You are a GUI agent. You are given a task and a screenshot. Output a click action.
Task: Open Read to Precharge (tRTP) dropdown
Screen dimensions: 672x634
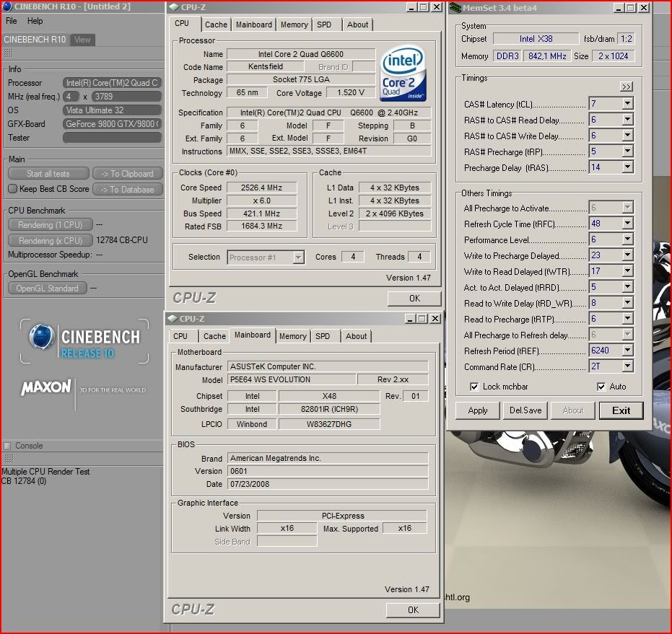point(627,319)
